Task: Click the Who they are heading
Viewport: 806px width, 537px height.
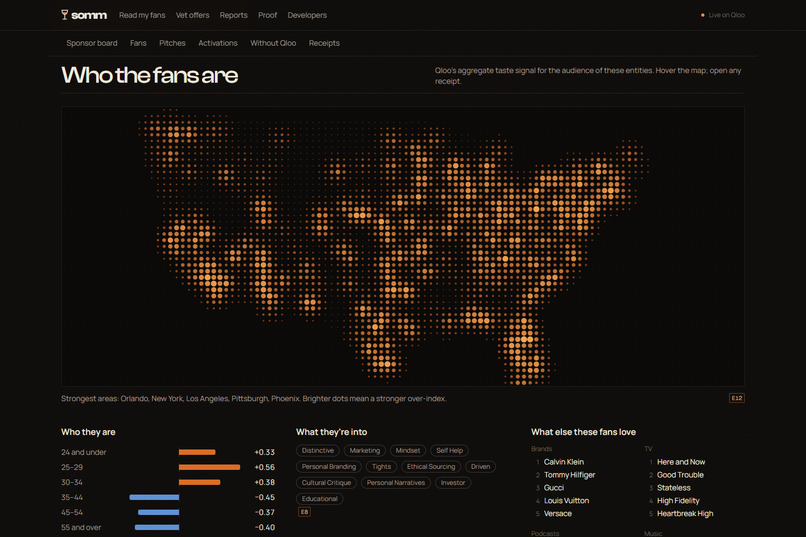Action: (88, 432)
